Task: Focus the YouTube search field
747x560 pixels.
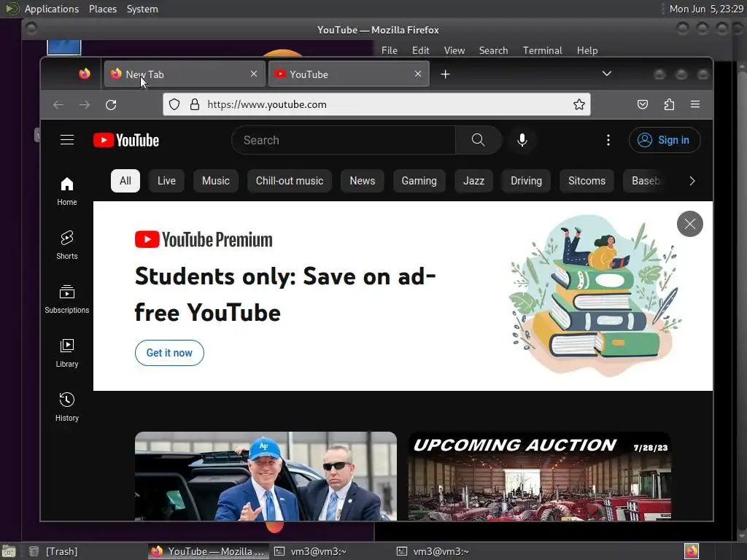Action: coord(343,140)
